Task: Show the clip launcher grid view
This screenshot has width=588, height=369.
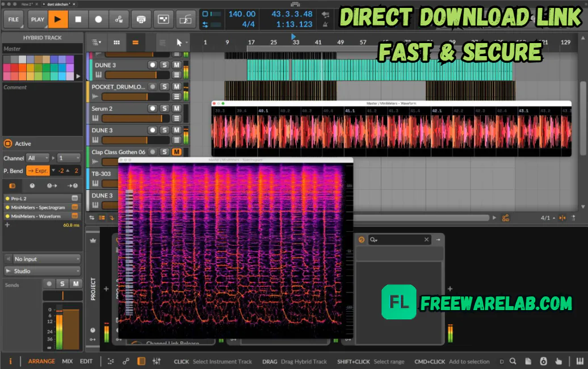Action: pos(116,43)
